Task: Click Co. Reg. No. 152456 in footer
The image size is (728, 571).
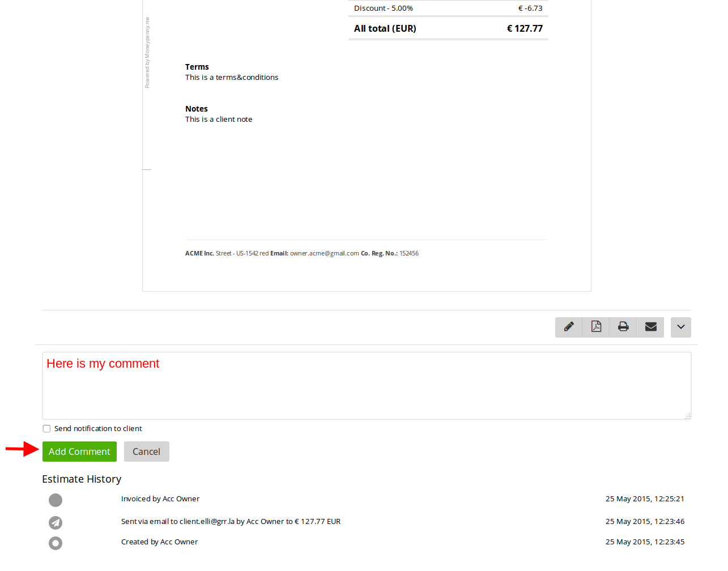Action: point(390,253)
